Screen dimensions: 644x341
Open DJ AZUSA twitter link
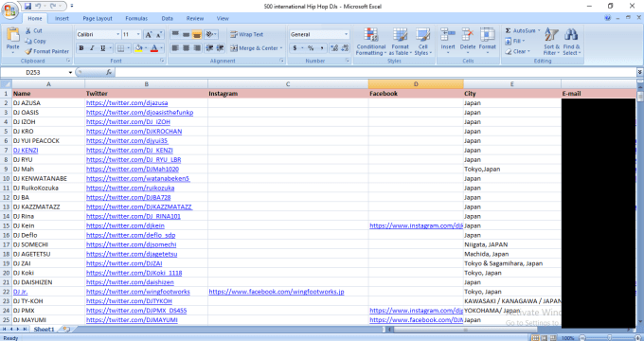tap(127, 103)
